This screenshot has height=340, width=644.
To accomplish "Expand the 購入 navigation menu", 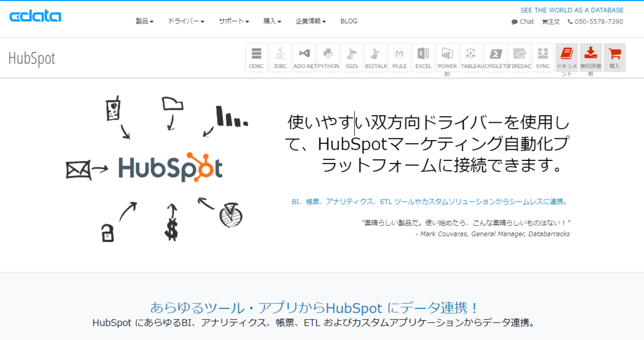I will [273, 21].
